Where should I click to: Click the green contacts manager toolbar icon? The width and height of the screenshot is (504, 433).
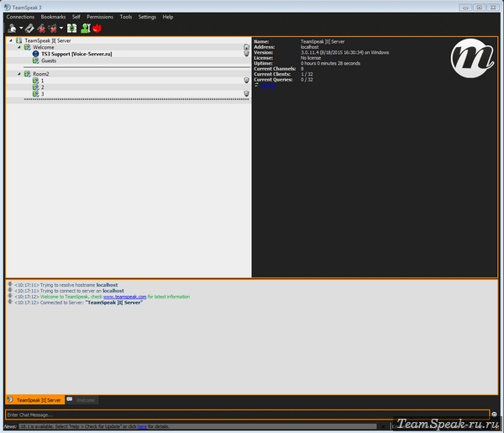(x=86, y=29)
